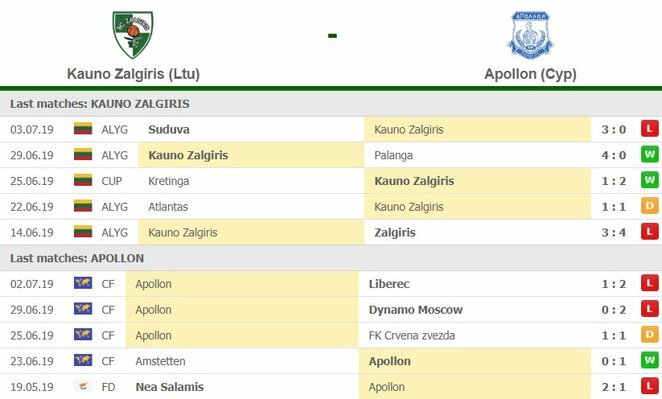Click the Last matches: KAUNO ZALGIRIS header
Image resolution: width=662 pixels, height=399 pixels.
click(100, 103)
